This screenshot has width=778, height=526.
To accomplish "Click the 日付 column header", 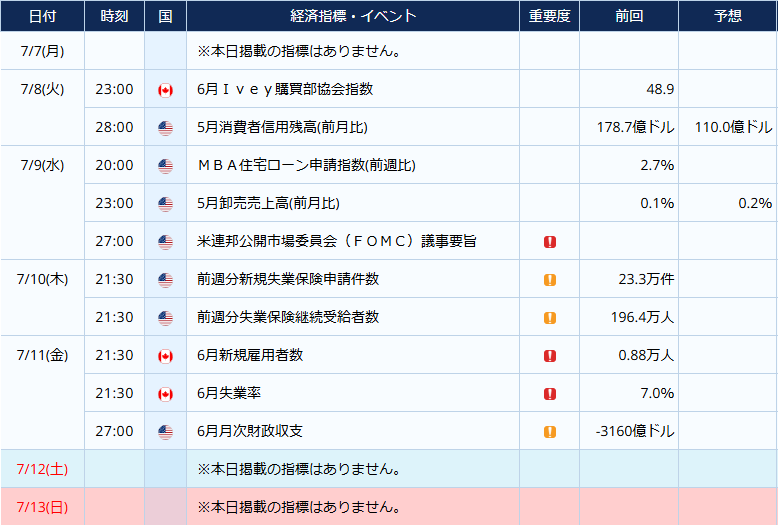I will click(x=43, y=16).
